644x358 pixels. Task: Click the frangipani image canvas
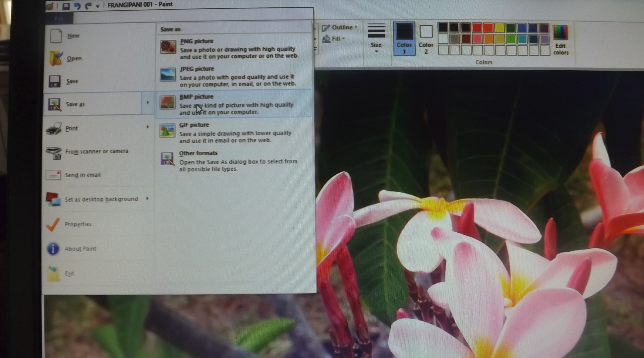[479, 214]
